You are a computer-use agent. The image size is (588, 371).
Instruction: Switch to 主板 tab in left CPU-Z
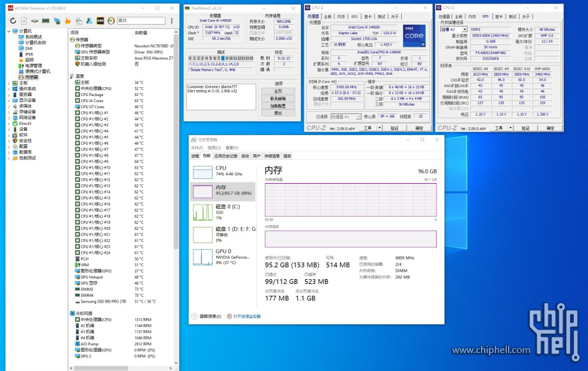point(328,16)
